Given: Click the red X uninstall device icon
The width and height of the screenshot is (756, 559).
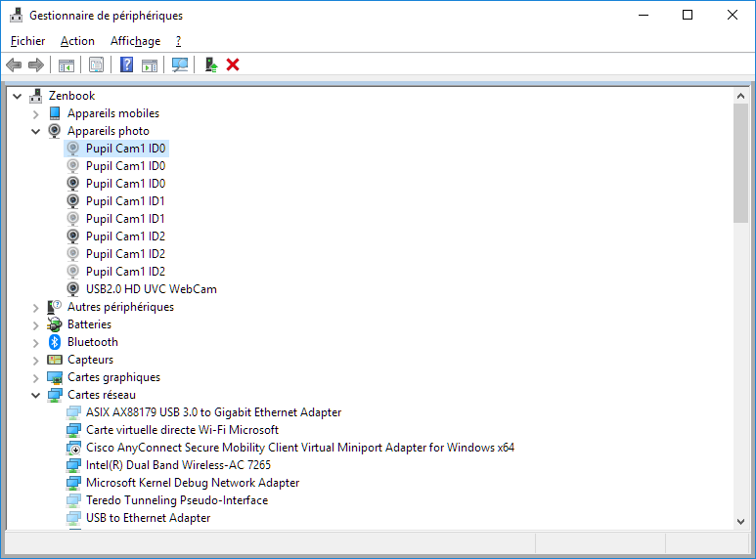Looking at the screenshot, I should tap(233, 64).
